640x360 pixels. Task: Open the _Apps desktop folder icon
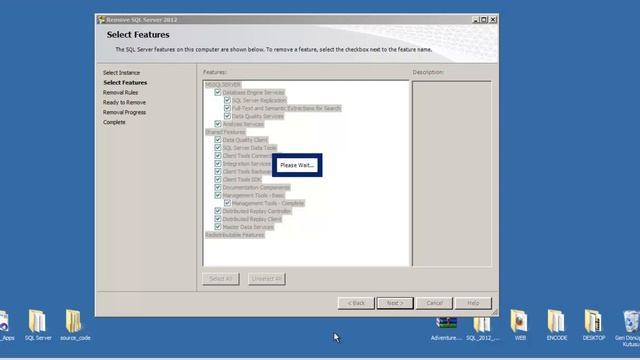[6, 325]
